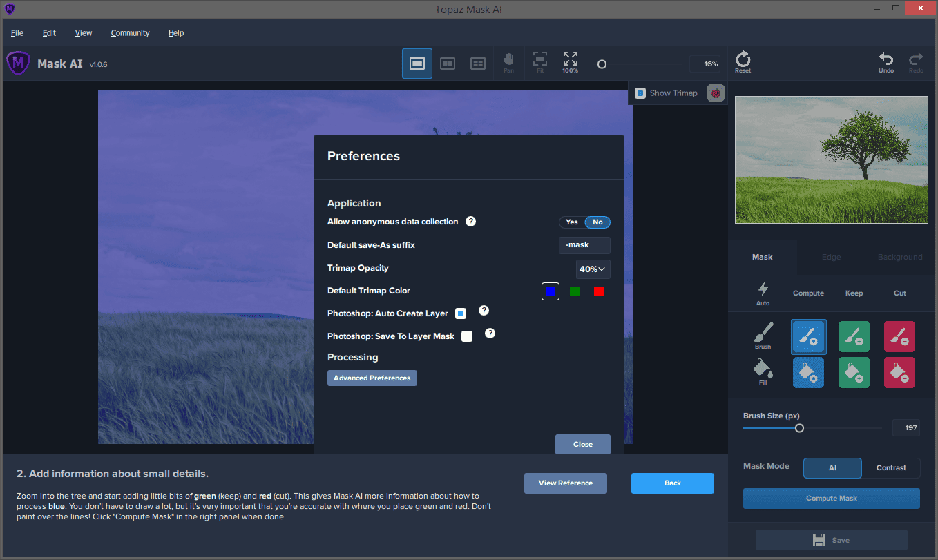Select the blue Compute brush tool
Viewport: 938px width, 560px height.
tap(808, 337)
